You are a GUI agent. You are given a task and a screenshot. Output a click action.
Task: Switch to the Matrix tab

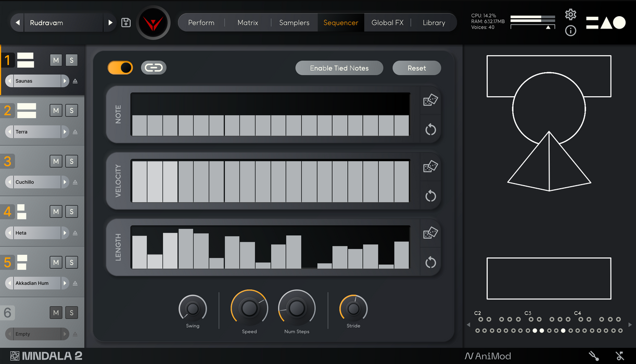pos(248,22)
